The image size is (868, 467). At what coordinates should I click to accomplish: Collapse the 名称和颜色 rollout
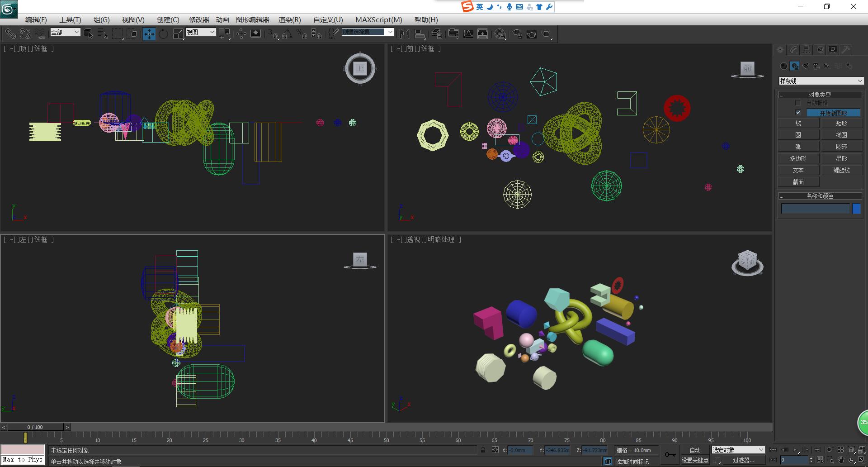pyautogui.click(x=819, y=196)
